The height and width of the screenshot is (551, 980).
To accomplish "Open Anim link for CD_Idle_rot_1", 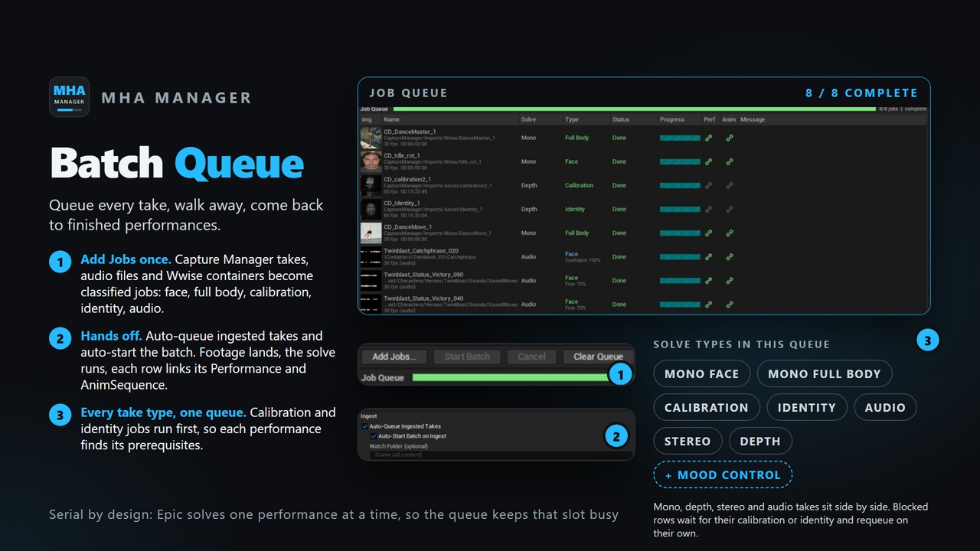I will coord(730,161).
